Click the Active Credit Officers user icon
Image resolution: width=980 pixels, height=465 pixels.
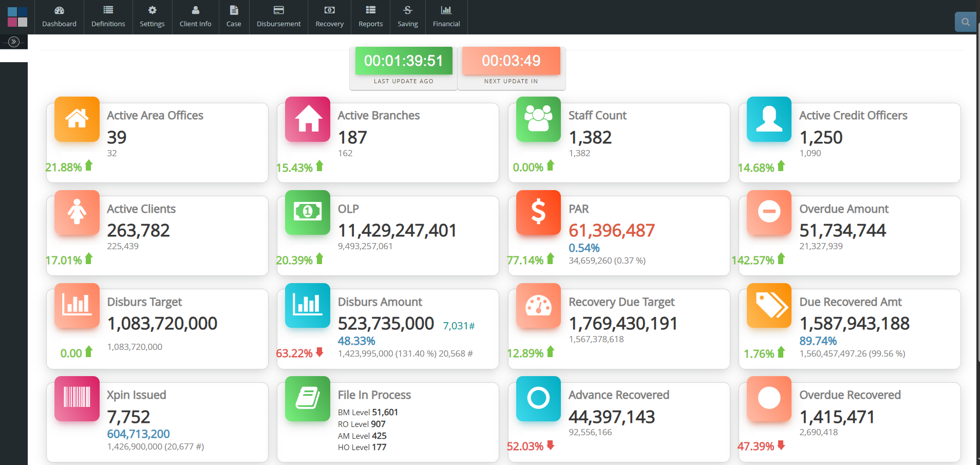click(769, 119)
